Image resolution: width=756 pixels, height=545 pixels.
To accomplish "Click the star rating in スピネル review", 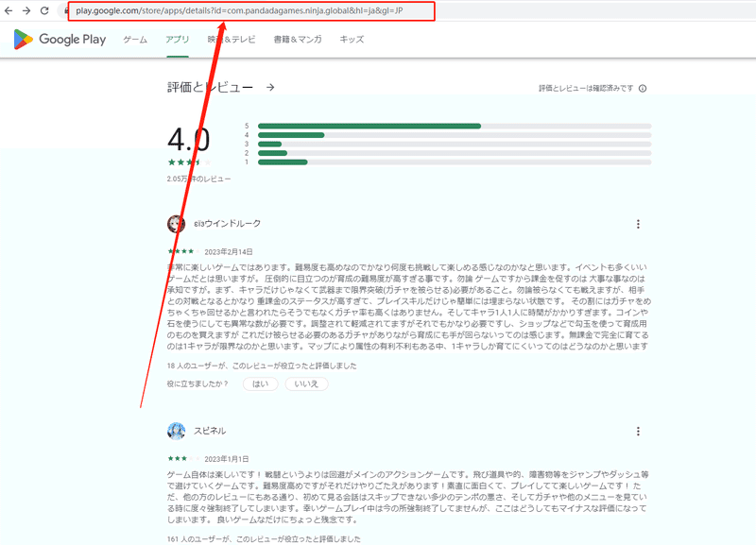I will click(183, 458).
